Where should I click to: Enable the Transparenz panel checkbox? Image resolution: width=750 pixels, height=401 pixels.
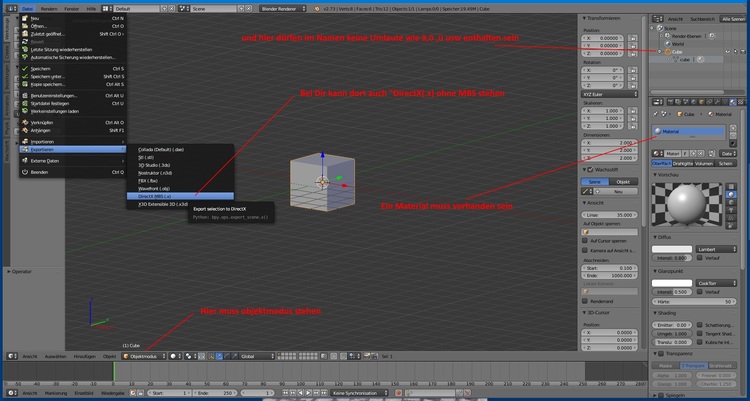click(662, 354)
